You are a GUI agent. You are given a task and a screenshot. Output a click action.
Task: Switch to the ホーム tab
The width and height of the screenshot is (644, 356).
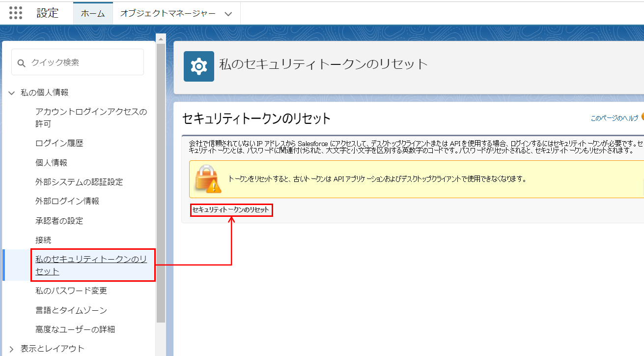(x=93, y=13)
